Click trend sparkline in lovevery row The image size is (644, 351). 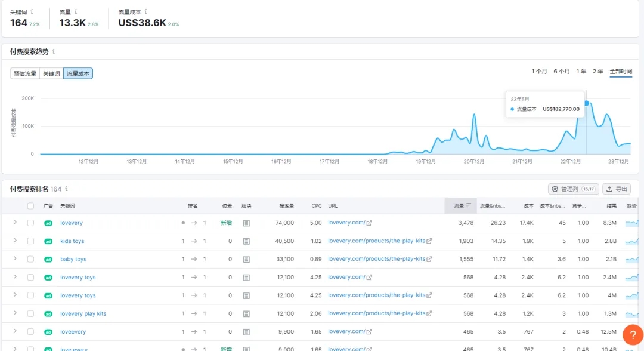click(632, 223)
